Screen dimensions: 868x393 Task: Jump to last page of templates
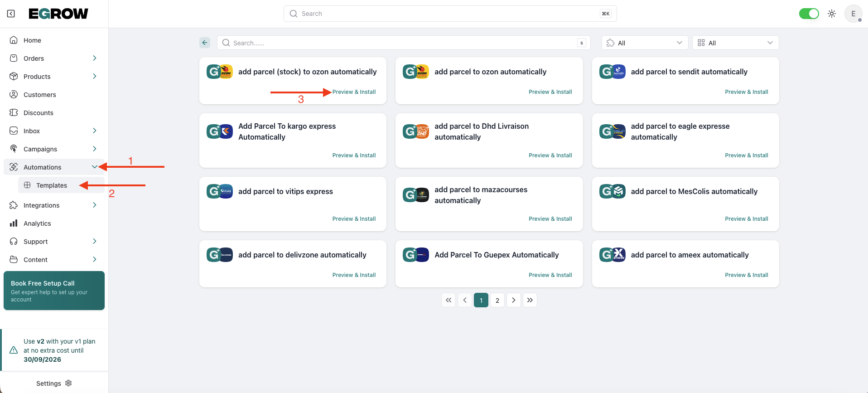pos(530,300)
